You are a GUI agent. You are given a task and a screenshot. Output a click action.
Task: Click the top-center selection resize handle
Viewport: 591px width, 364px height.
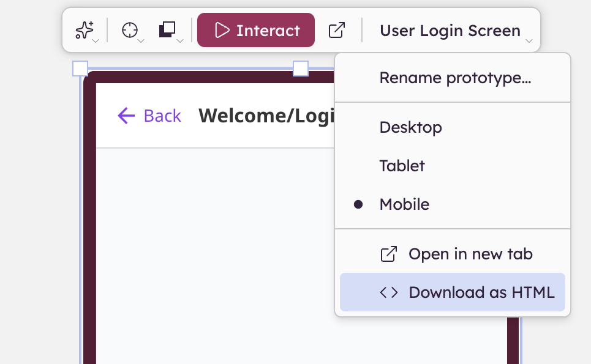click(301, 69)
